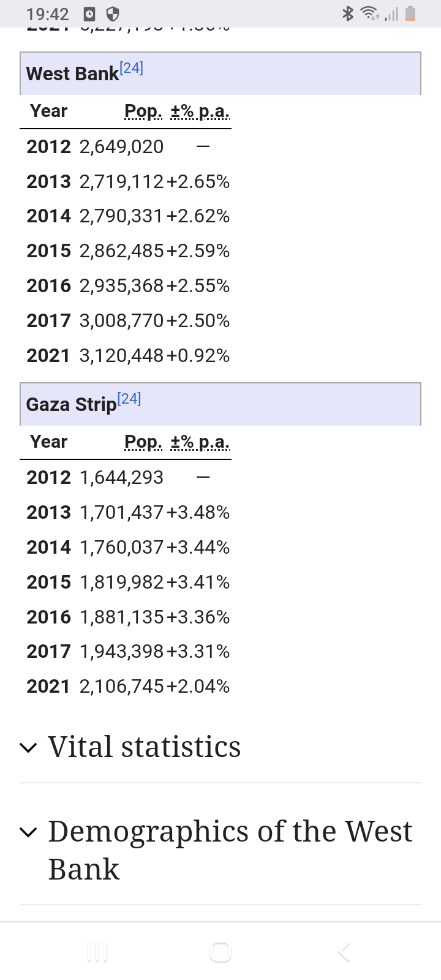
Task: Tap the Bluetooth status bar icon
Action: 348,13
